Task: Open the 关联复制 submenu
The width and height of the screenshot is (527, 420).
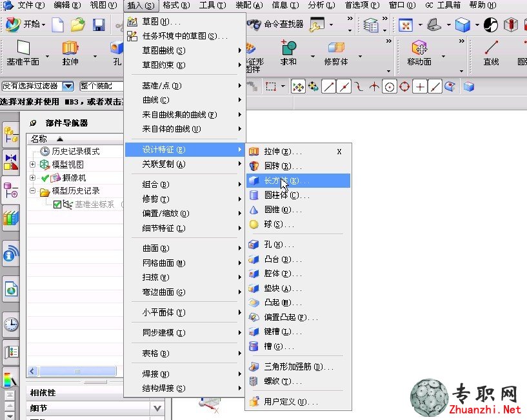Action: coord(184,164)
